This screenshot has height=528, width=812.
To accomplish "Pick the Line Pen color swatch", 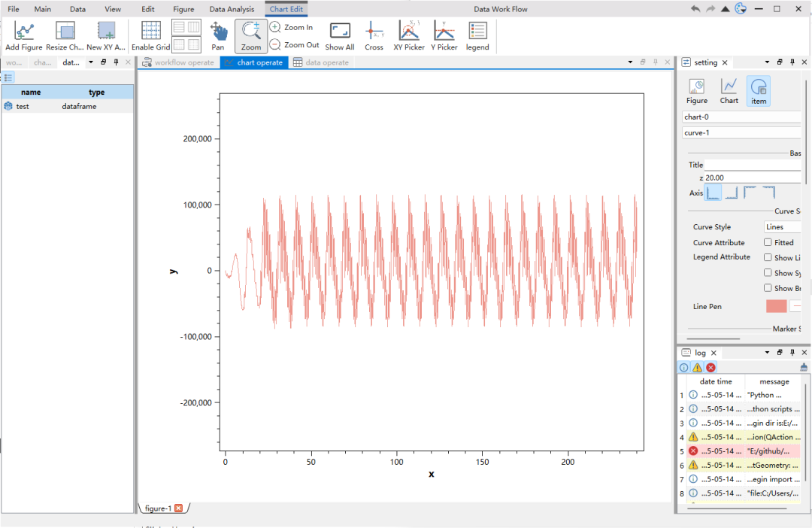I will click(776, 306).
